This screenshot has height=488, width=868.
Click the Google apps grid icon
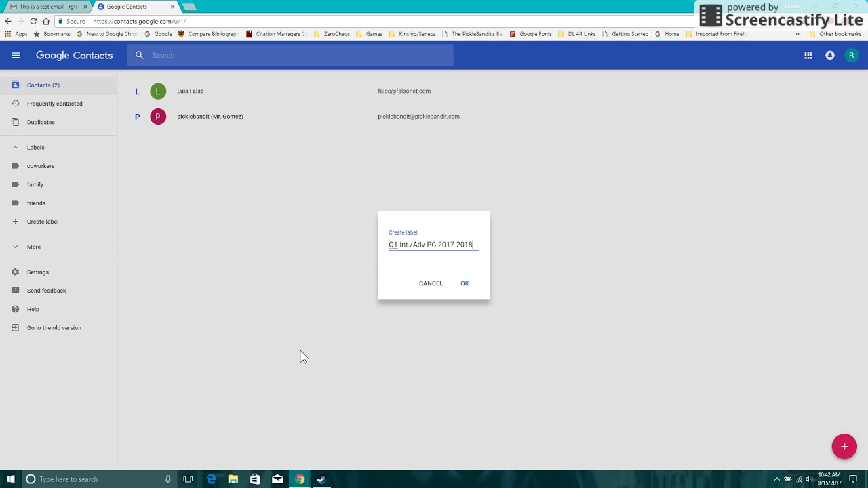pyautogui.click(x=808, y=56)
